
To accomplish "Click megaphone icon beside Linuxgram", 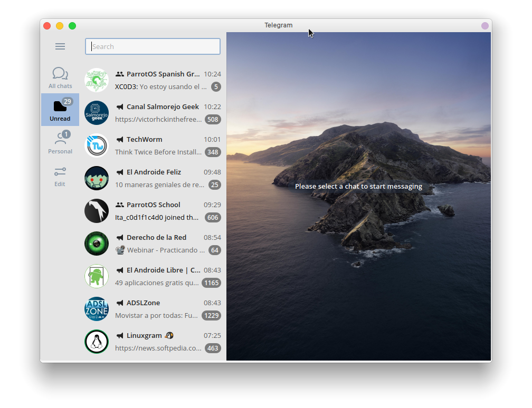I will (x=119, y=335).
